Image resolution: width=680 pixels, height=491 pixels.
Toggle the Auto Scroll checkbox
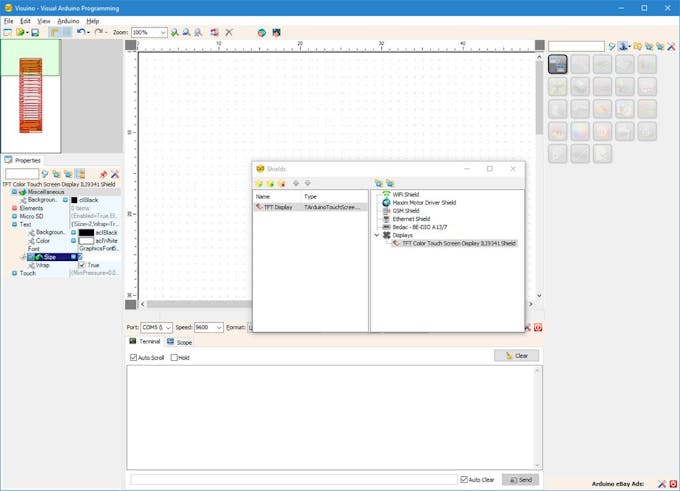(x=134, y=357)
